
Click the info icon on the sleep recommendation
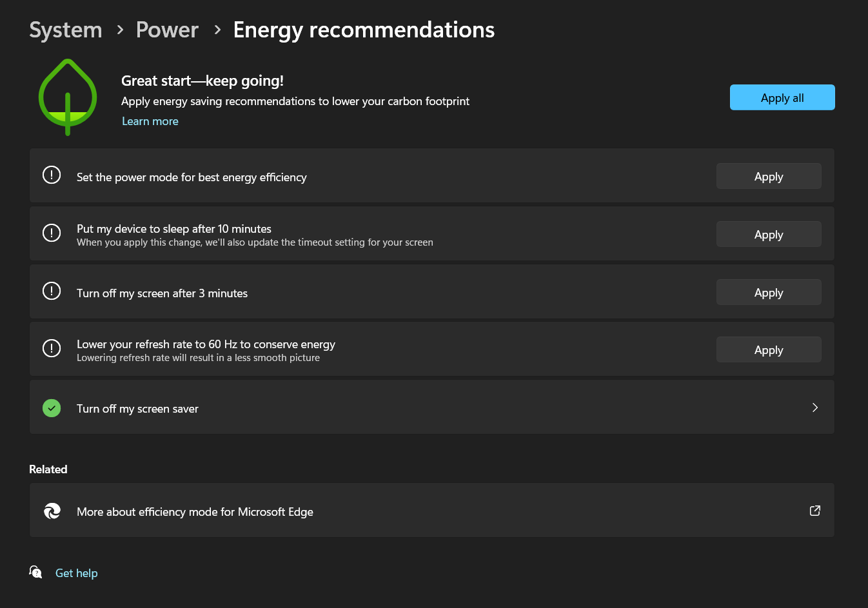[52, 233]
